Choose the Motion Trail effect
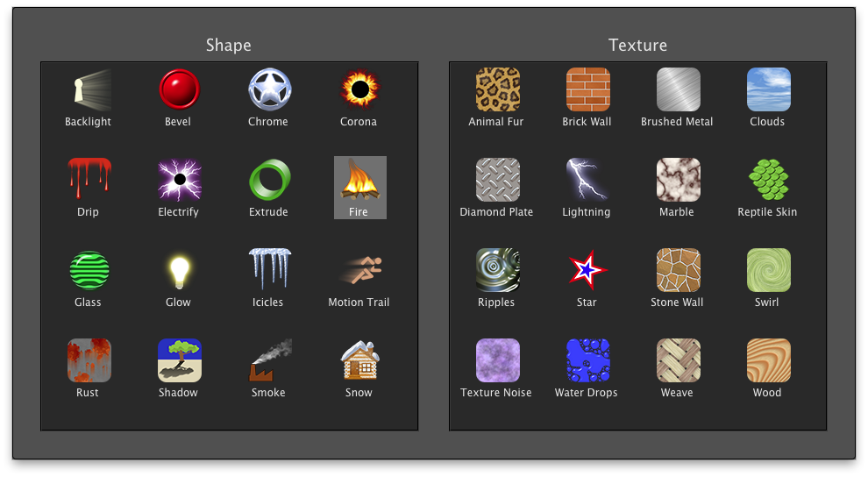Screen dimensions: 868x477 point(359,271)
